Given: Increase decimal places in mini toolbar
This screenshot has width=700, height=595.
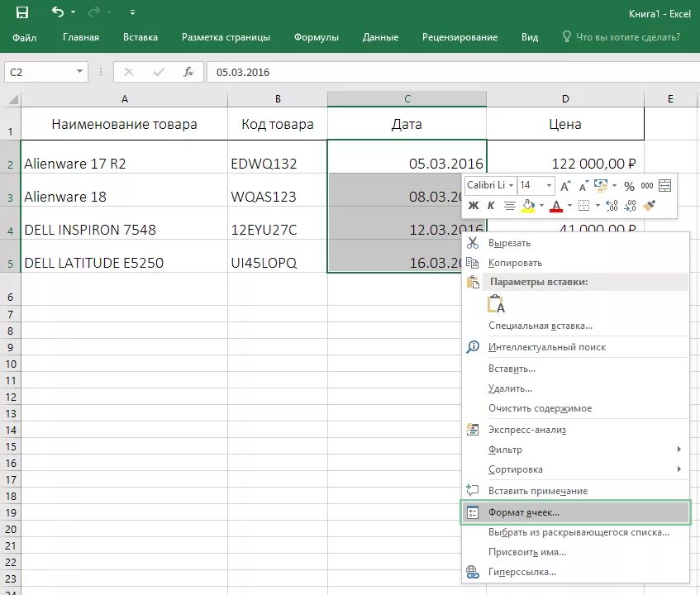Looking at the screenshot, I should [x=612, y=205].
